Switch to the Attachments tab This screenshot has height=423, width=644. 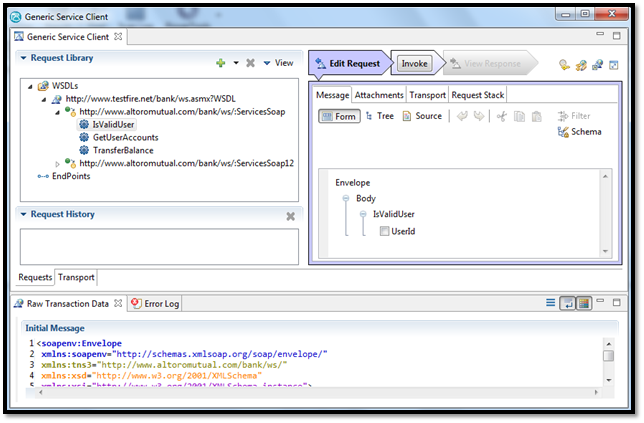[379, 95]
